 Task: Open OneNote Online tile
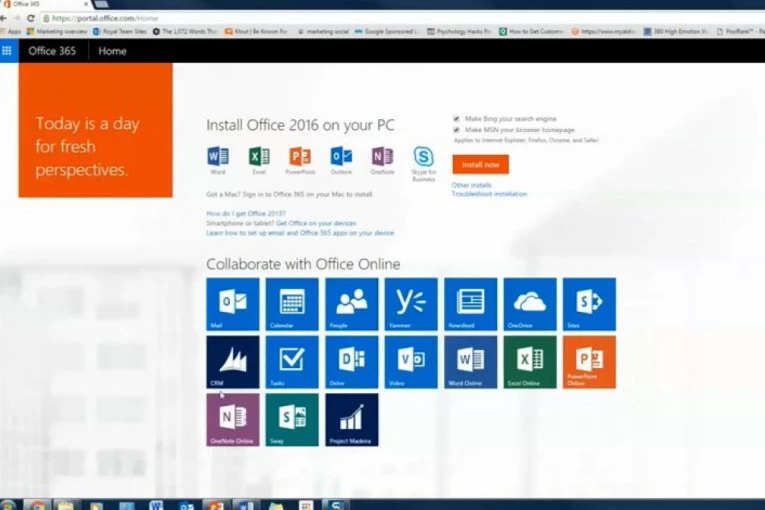coord(232,419)
